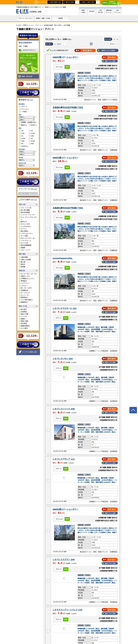Select checkbox for LunonSapporoSta. listing
This screenshot has width=138, height=644.
click(x=48, y=279)
